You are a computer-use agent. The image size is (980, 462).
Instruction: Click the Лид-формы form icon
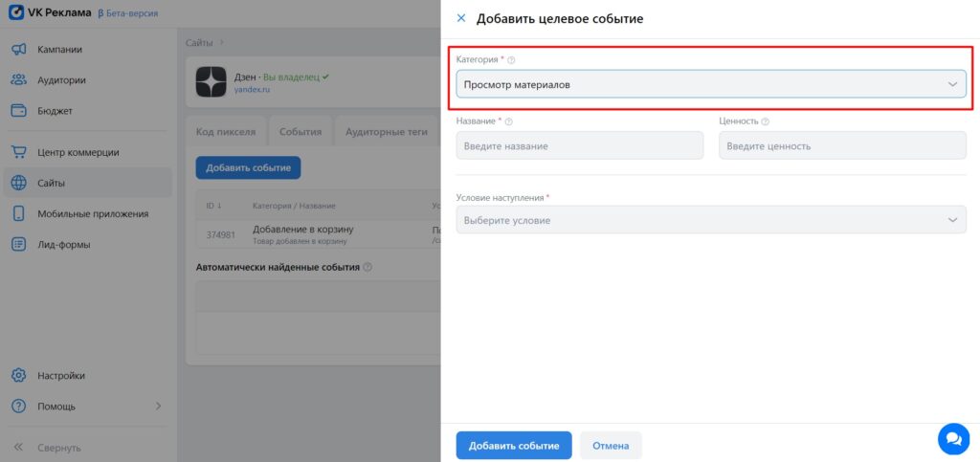pyautogui.click(x=18, y=244)
